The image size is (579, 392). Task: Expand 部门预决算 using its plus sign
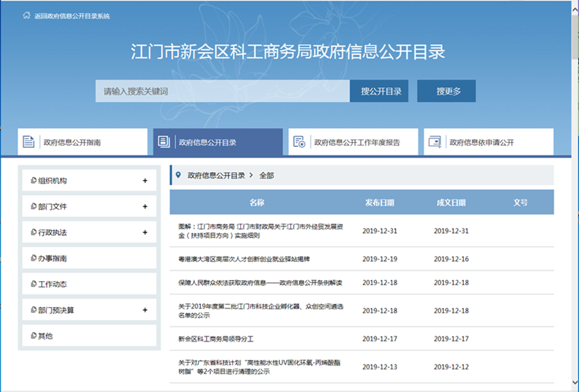pos(144,310)
